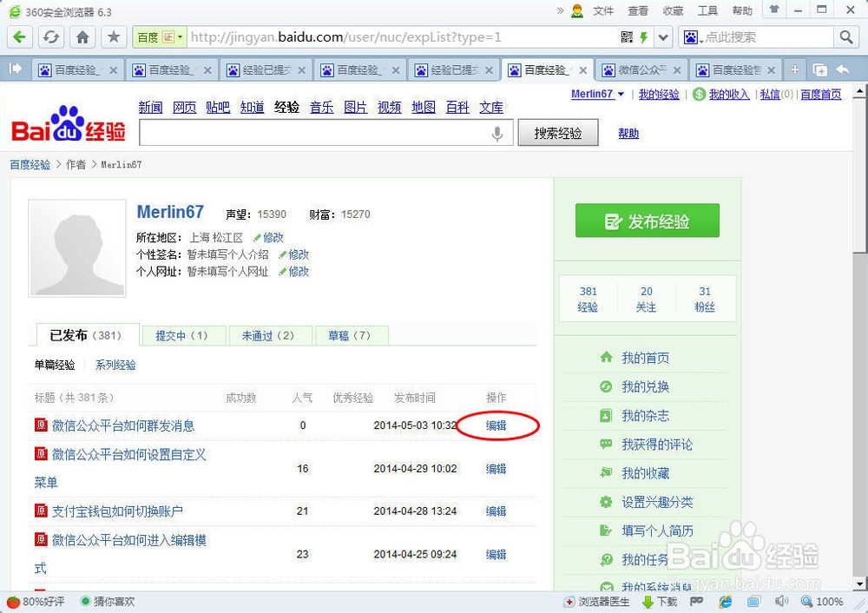Open a new tab with the plus button

pyautogui.click(x=795, y=69)
